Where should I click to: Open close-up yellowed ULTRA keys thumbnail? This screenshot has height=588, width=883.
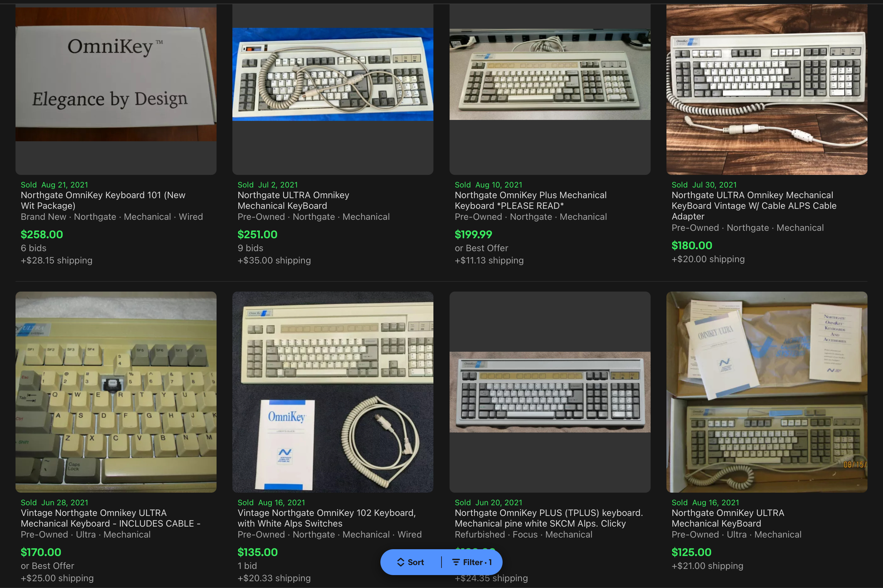(x=116, y=392)
